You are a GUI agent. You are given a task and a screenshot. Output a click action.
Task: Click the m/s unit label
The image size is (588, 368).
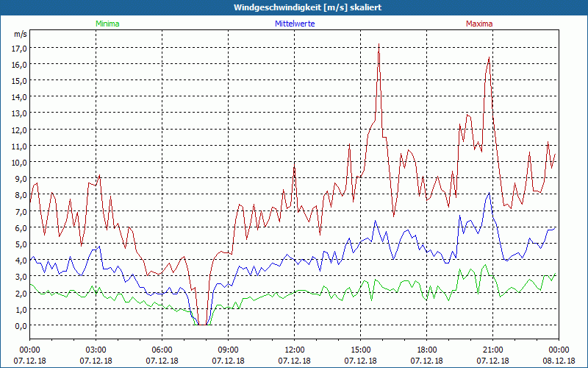click(20, 34)
